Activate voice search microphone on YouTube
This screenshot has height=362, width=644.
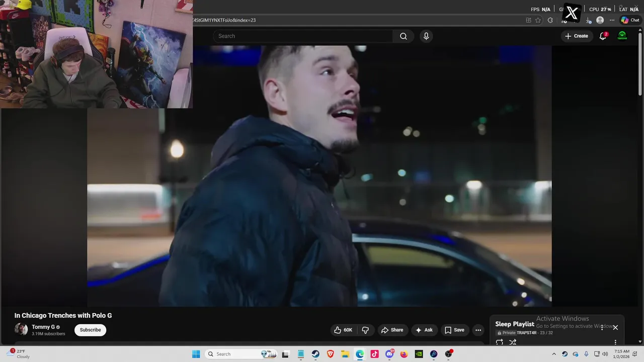coord(426,36)
